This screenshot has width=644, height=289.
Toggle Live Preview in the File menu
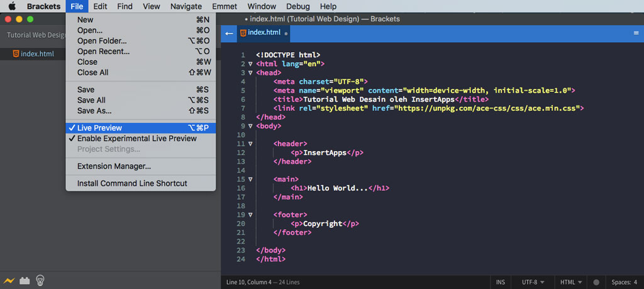(140, 128)
